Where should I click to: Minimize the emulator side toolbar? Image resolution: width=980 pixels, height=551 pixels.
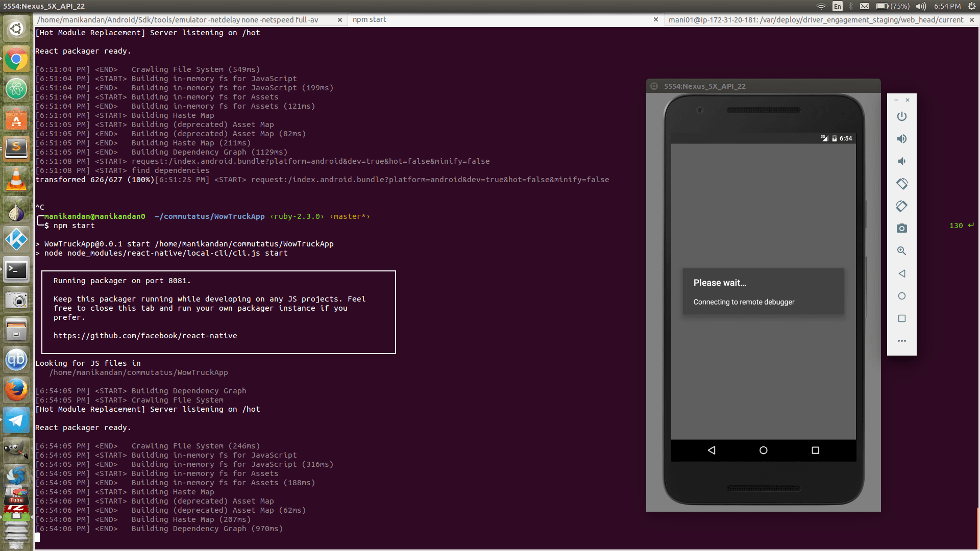896,100
